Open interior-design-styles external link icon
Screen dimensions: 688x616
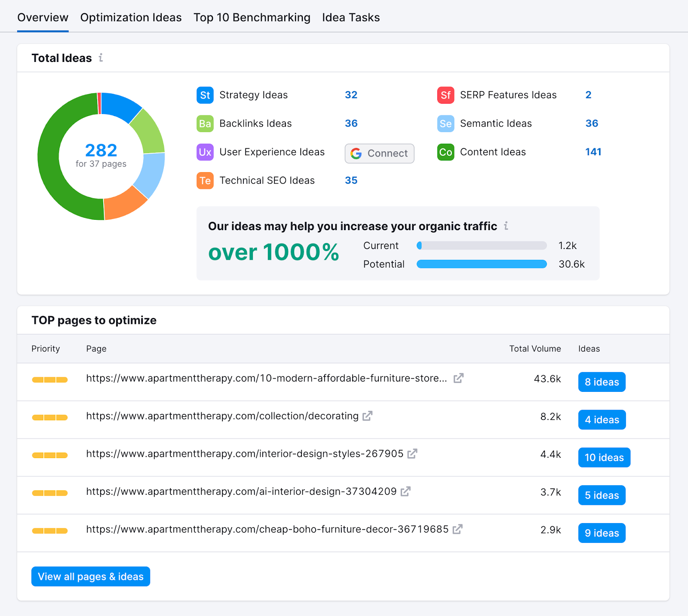click(412, 453)
